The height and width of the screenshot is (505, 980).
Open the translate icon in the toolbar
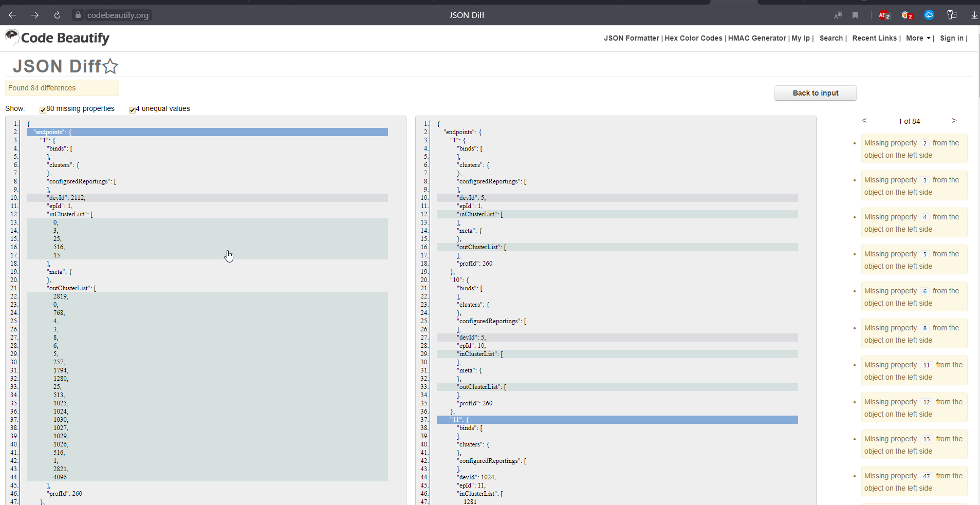tap(838, 15)
